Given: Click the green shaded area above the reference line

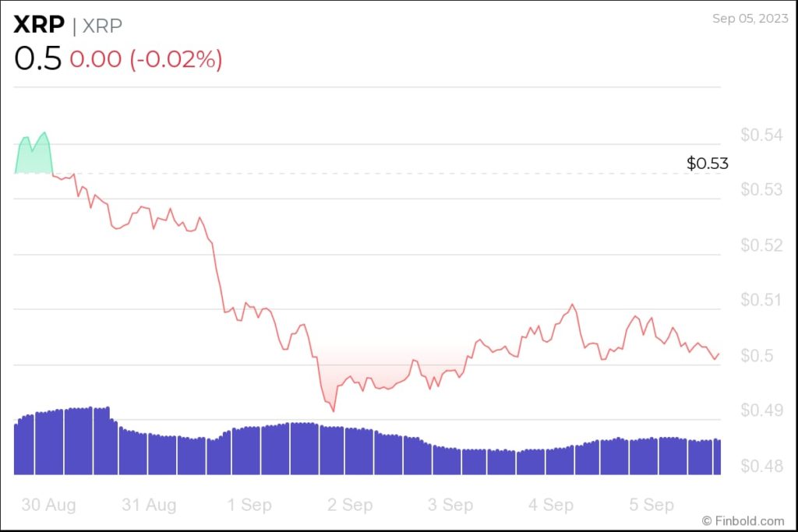Looking at the screenshot, I should click(x=34, y=158).
